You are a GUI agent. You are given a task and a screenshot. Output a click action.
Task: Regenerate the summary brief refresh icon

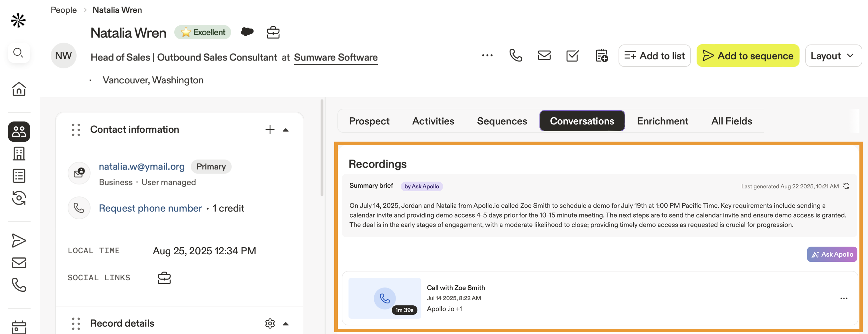[x=846, y=186]
